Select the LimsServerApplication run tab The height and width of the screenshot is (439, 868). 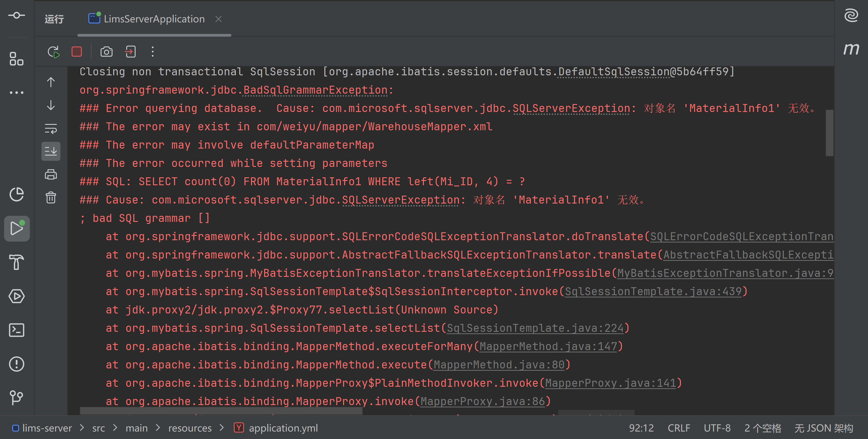154,19
